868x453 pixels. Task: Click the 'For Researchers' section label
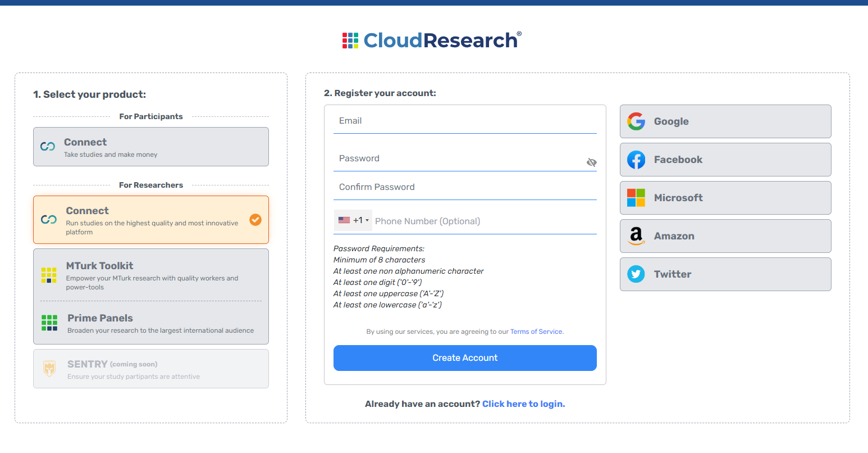pos(151,185)
